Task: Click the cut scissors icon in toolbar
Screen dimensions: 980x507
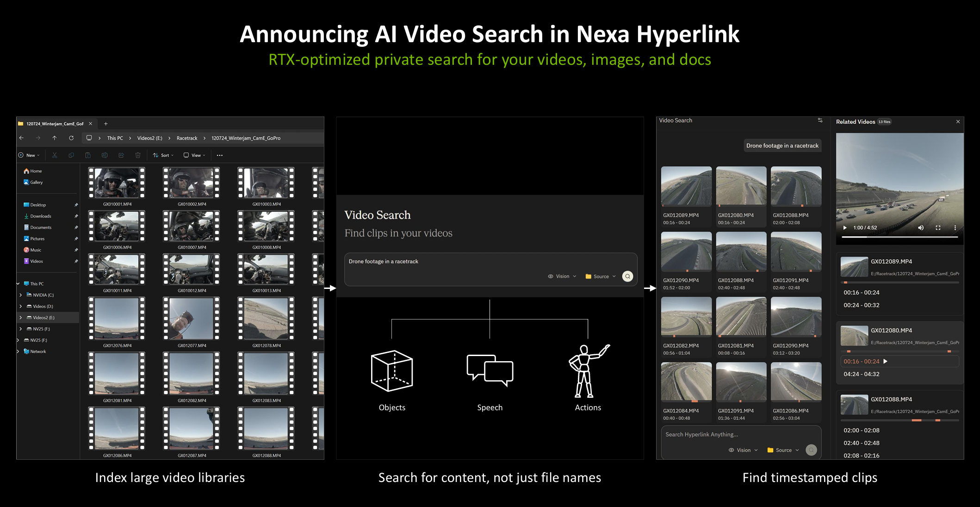Action: coord(55,155)
